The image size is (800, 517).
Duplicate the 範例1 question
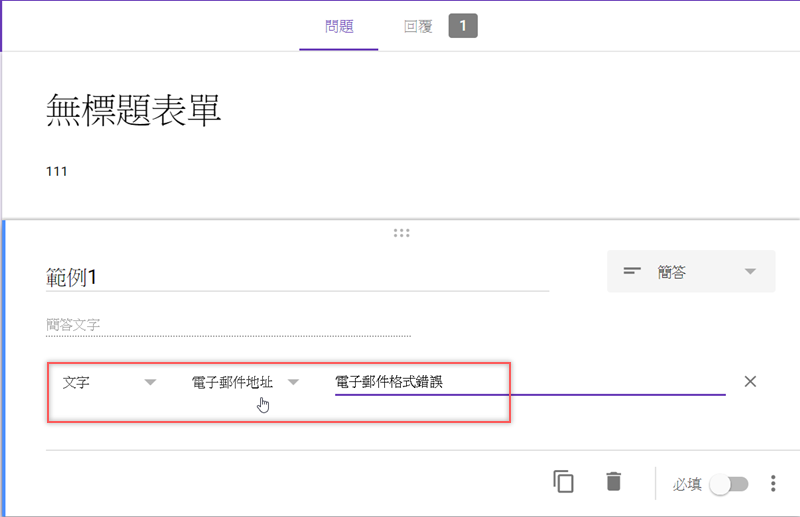[x=563, y=482]
